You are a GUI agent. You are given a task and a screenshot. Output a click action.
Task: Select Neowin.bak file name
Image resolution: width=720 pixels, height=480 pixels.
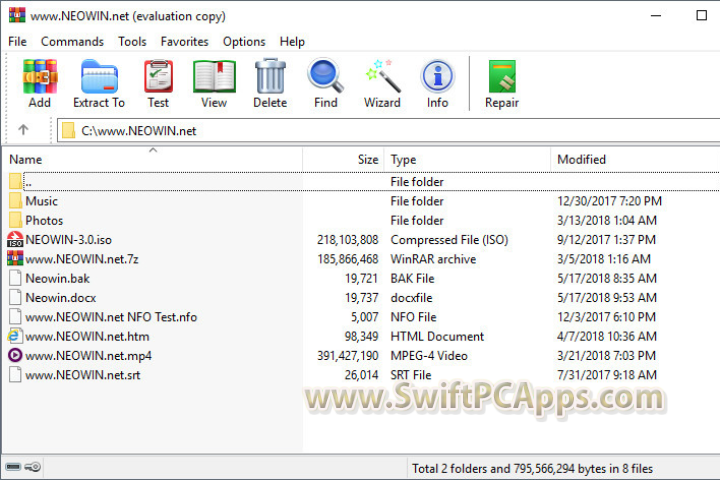pyautogui.click(x=57, y=278)
